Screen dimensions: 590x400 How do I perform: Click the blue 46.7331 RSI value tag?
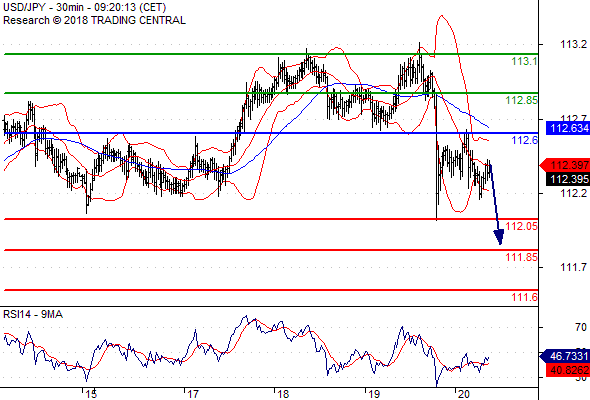[565, 356]
